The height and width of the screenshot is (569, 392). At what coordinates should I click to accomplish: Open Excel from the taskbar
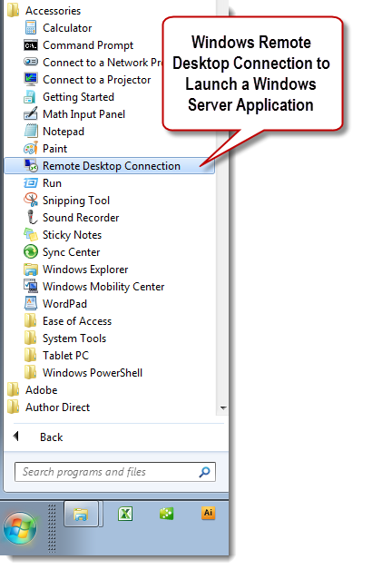point(125,514)
